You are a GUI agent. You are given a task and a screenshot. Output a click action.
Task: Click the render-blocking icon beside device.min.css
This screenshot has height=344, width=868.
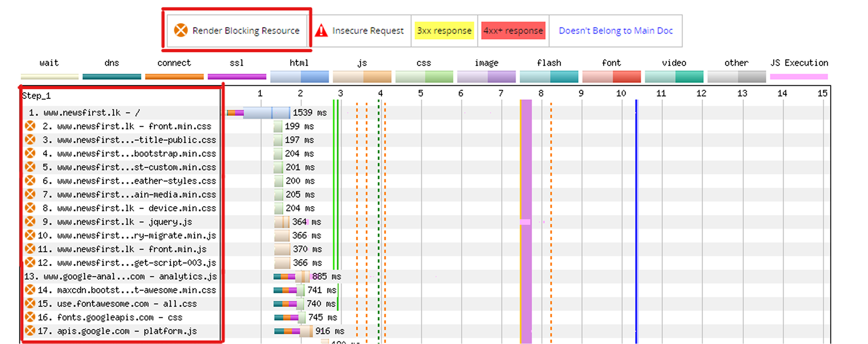coord(30,208)
